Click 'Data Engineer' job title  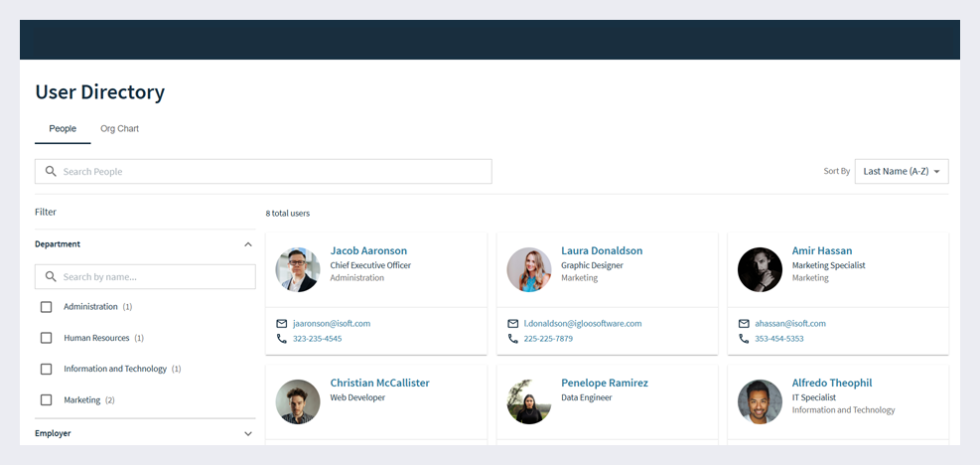tap(586, 397)
